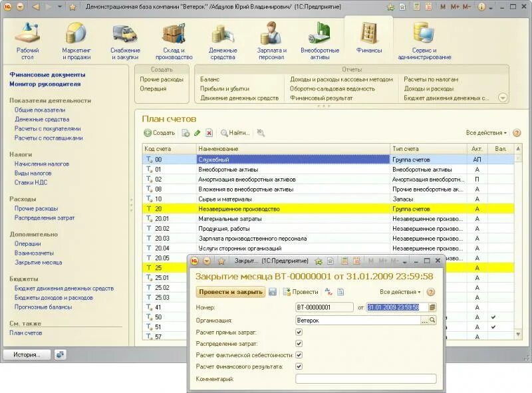Open the Взаимозачеты link in sidebar

pyautogui.click(x=34, y=253)
